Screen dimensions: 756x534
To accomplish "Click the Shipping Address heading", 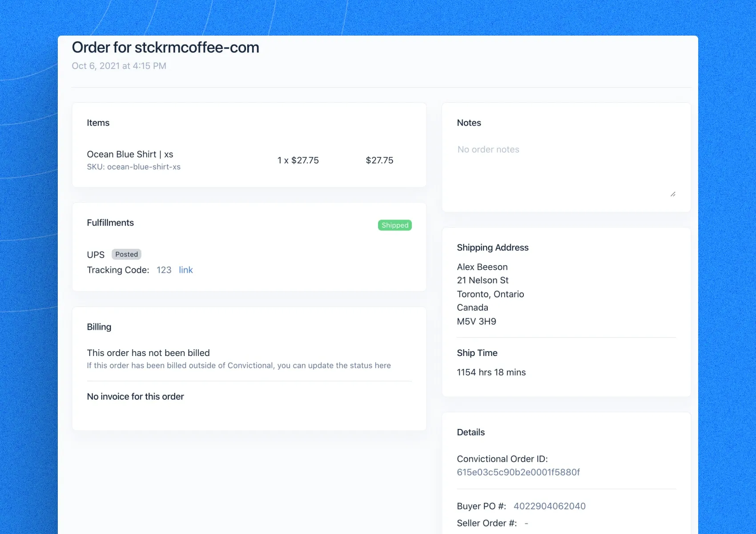I will (x=493, y=247).
